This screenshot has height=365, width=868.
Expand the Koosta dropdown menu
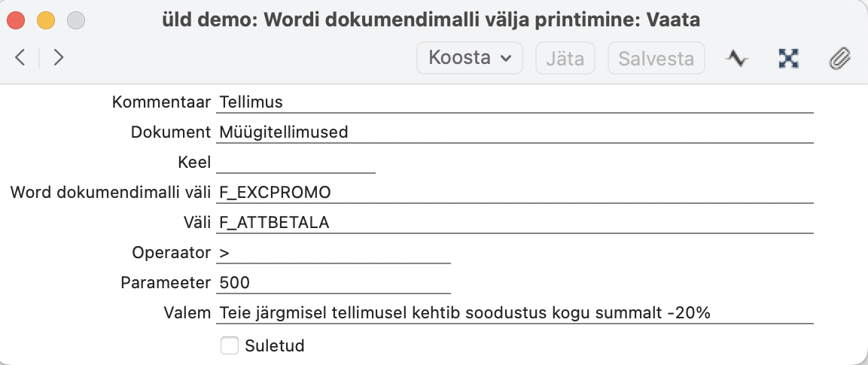point(470,58)
